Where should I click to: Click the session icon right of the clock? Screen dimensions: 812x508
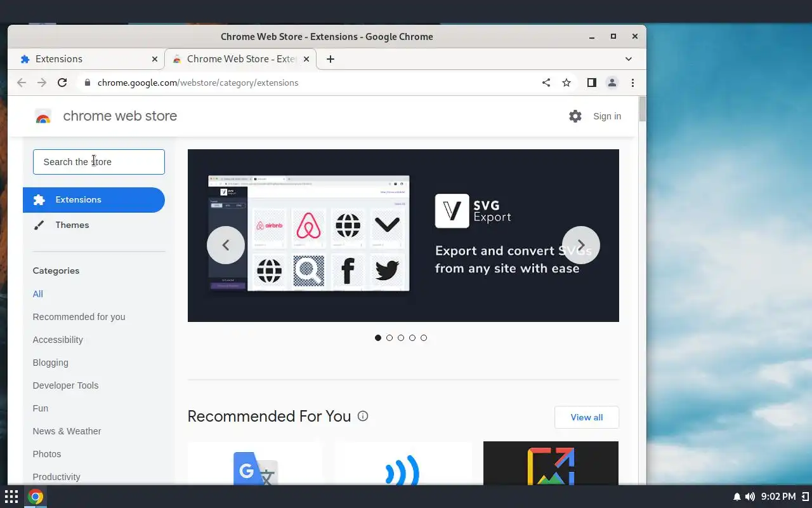[x=805, y=497]
